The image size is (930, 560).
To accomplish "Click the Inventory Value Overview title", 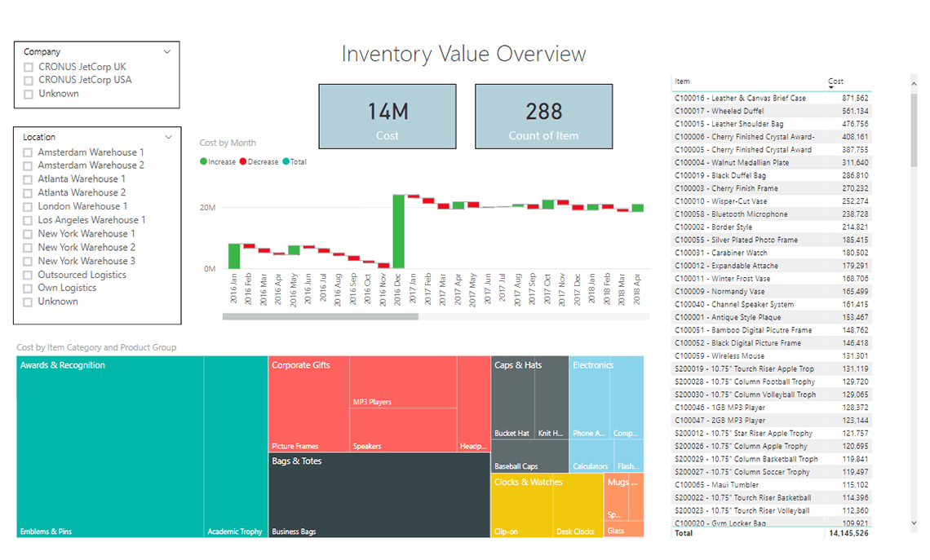I will tap(464, 54).
